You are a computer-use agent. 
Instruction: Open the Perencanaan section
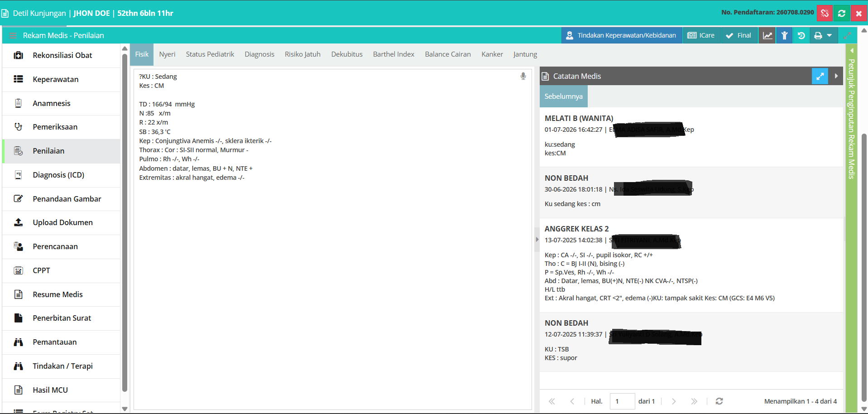coord(61,246)
